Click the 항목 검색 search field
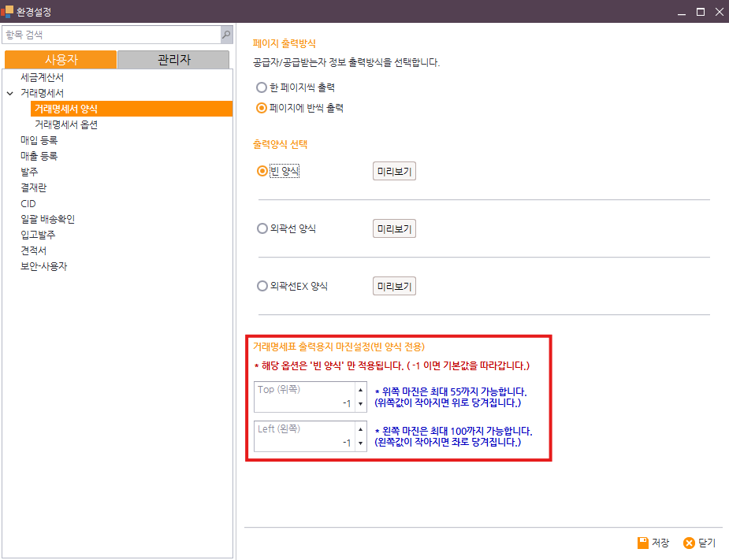The width and height of the screenshot is (729, 560). (110, 35)
